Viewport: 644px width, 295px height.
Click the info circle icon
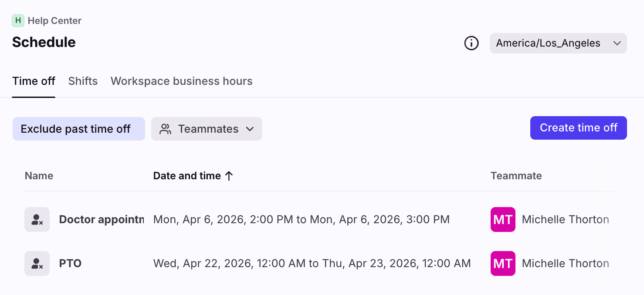pyautogui.click(x=471, y=43)
